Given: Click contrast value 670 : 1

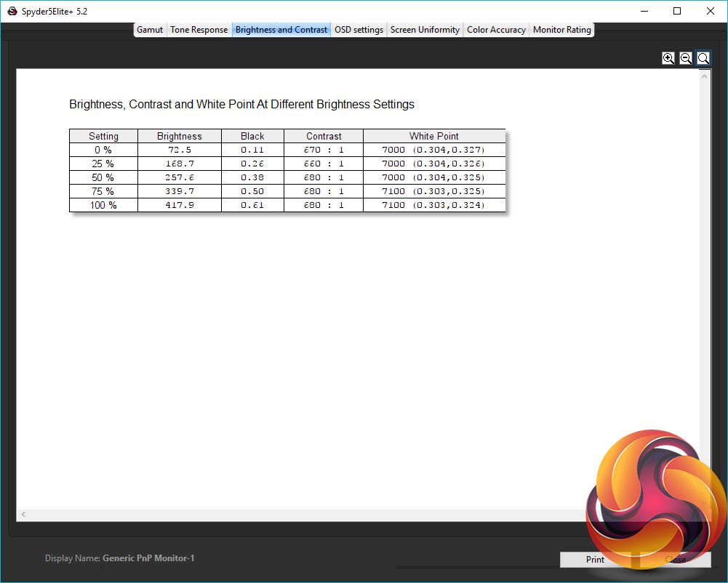Looking at the screenshot, I should pos(324,150).
